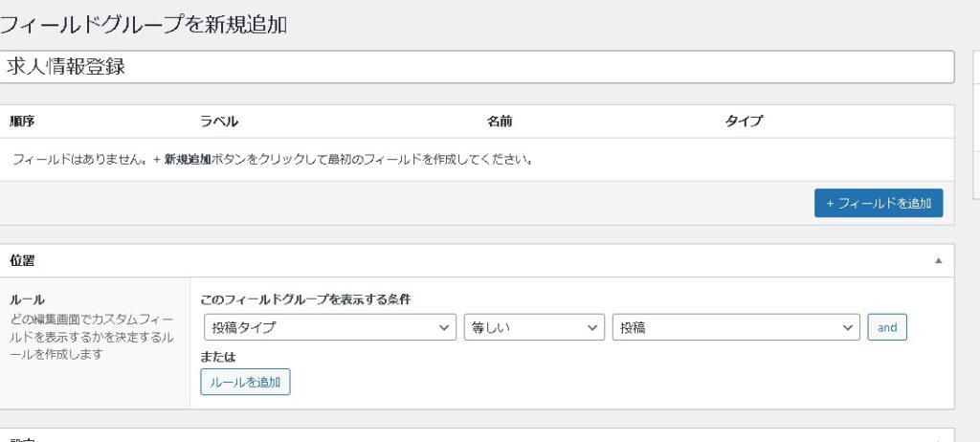Screen dimensions: 980x442
Task: Click the 名前 column header
Action: tap(500, 122)
